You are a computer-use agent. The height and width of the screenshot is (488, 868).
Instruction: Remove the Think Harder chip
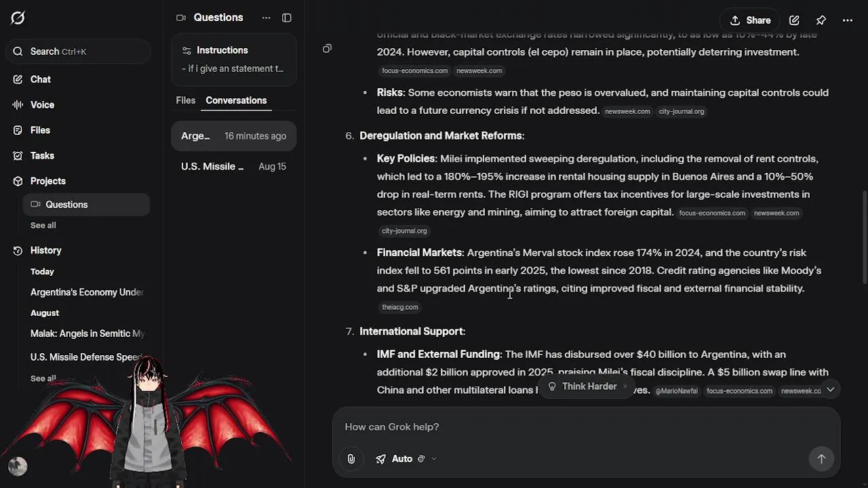coord(625,386)
